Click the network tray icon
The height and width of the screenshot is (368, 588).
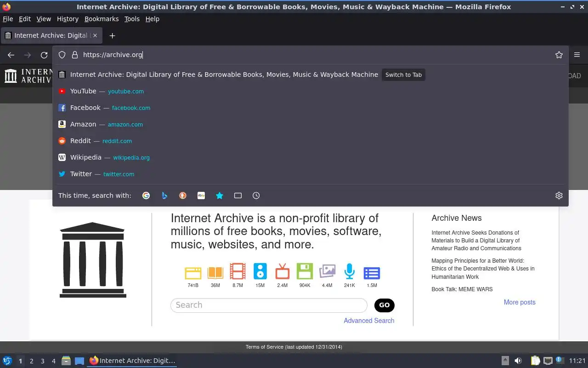point(548,361)
